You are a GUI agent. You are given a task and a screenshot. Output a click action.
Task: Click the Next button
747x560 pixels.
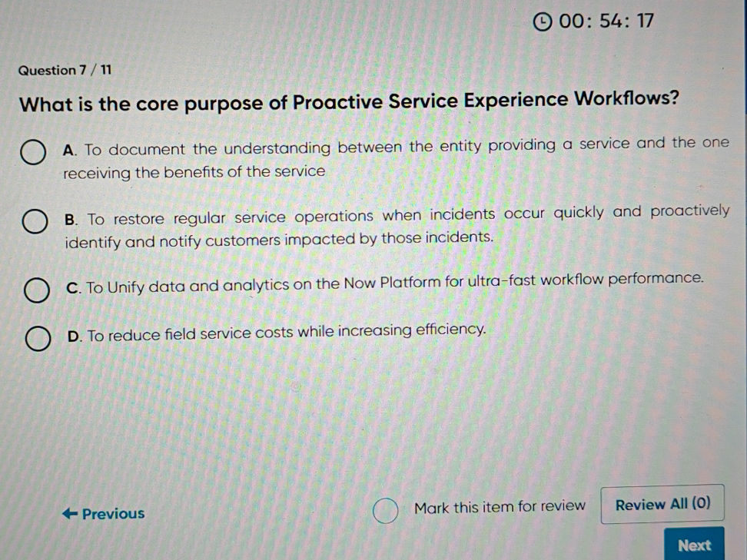click(x=695, y=545)
